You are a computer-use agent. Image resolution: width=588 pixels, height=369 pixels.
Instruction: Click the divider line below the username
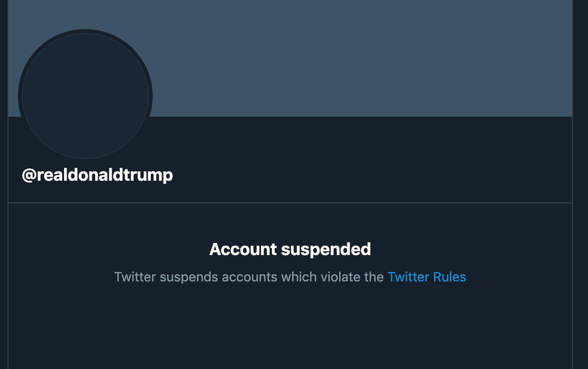(x=291, y=202)
